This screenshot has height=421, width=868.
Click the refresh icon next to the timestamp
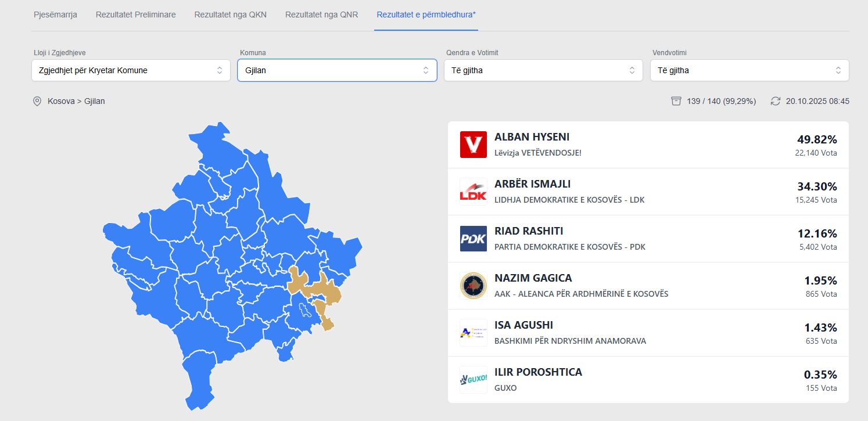coord(775,102)
